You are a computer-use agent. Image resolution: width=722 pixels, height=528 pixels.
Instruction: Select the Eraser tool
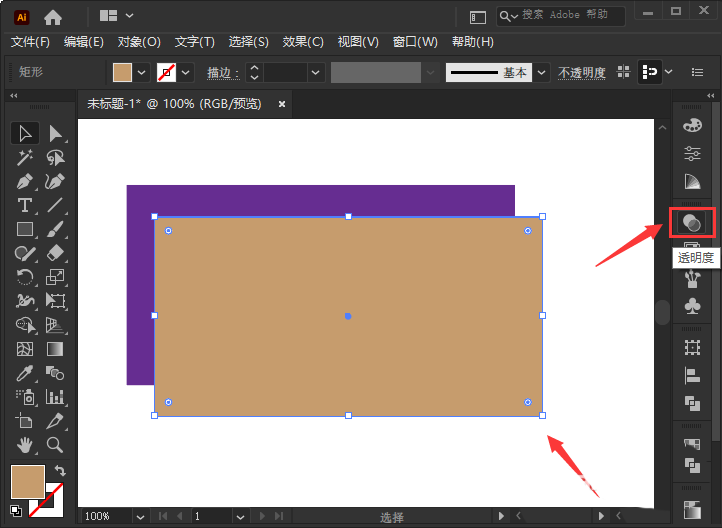(55, 253)
